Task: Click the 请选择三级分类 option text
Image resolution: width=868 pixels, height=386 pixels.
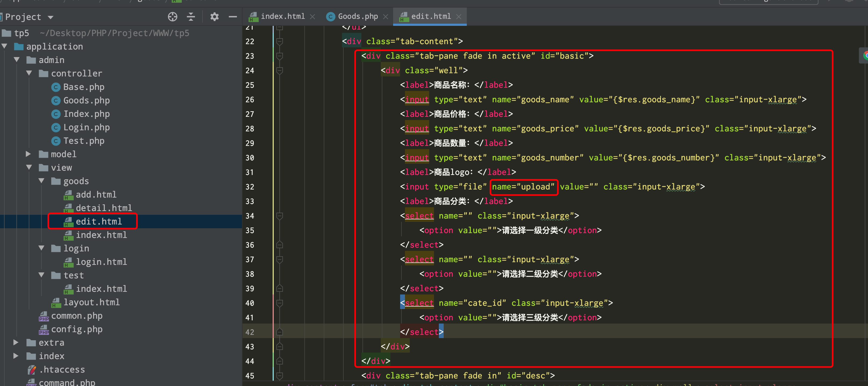Action: click(x=530, y=318)
